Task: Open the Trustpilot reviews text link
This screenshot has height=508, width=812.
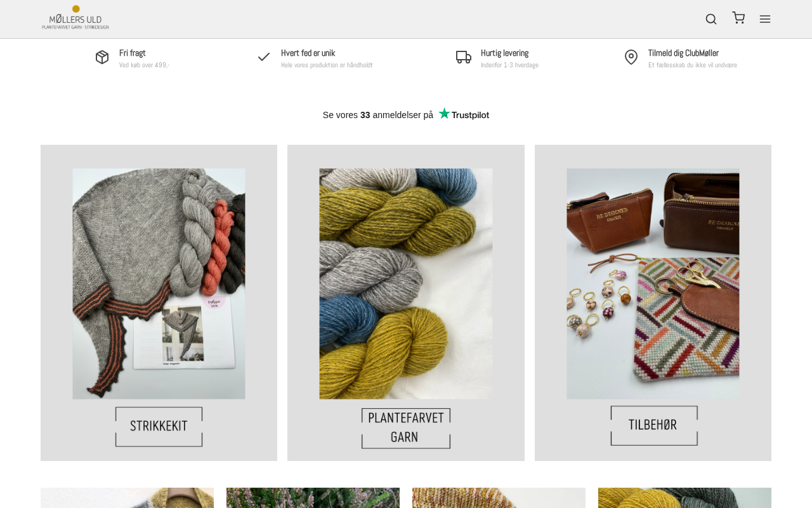Action: [x=377, y=115]
